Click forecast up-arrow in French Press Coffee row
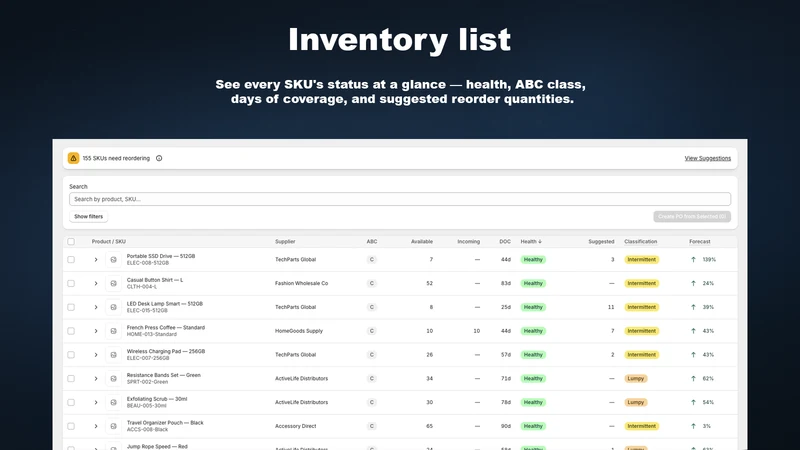This screenshot has height=450, width=800. pos(693,331)
